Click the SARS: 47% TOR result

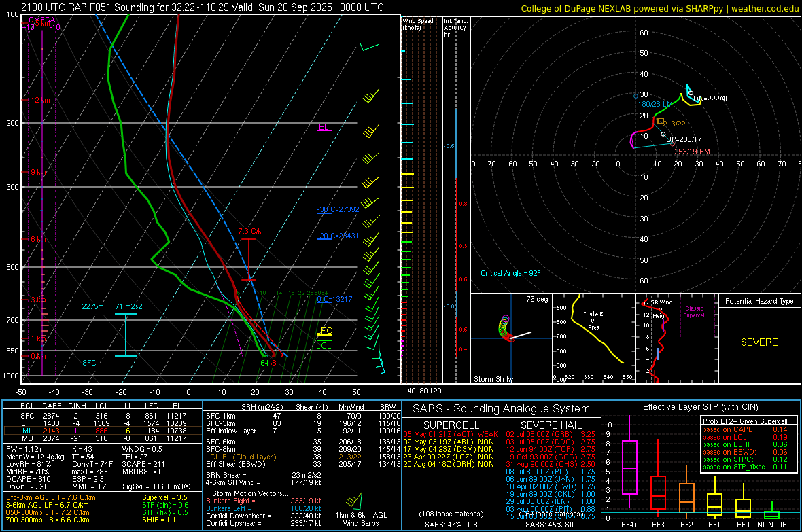451,525
